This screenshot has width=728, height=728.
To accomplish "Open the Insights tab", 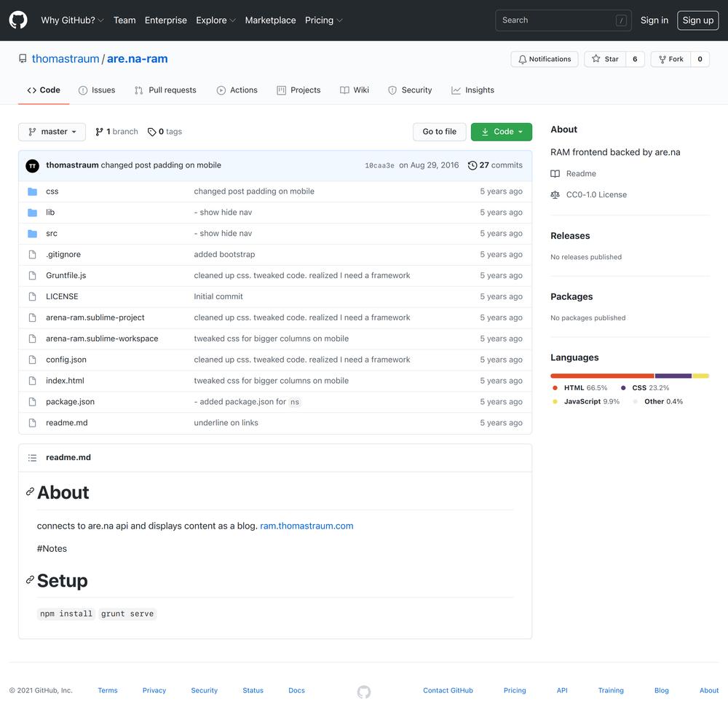I will (x=472, y=90).
